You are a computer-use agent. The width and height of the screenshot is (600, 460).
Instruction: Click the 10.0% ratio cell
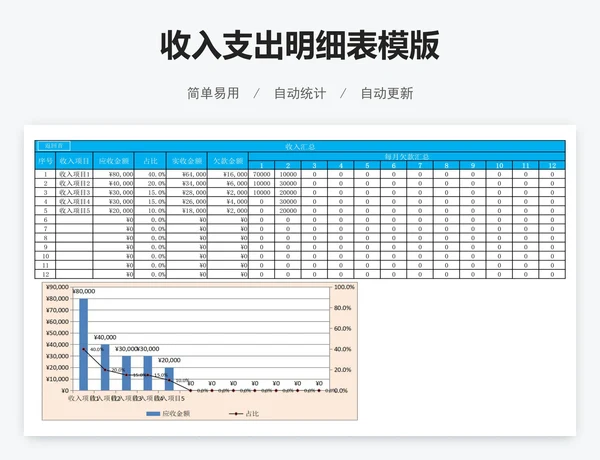point(150,210)
